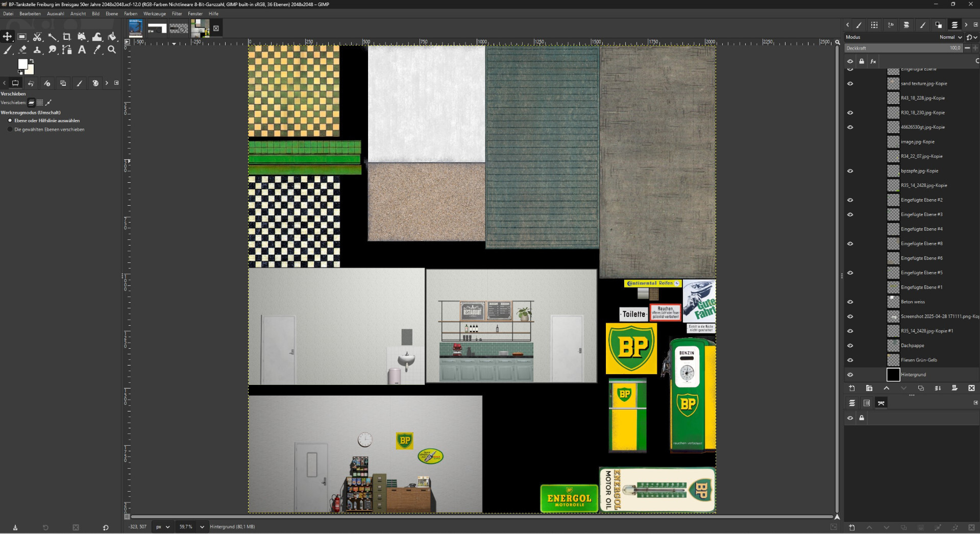
Task: Open the Filter menu
Action: tap(177, 14)
